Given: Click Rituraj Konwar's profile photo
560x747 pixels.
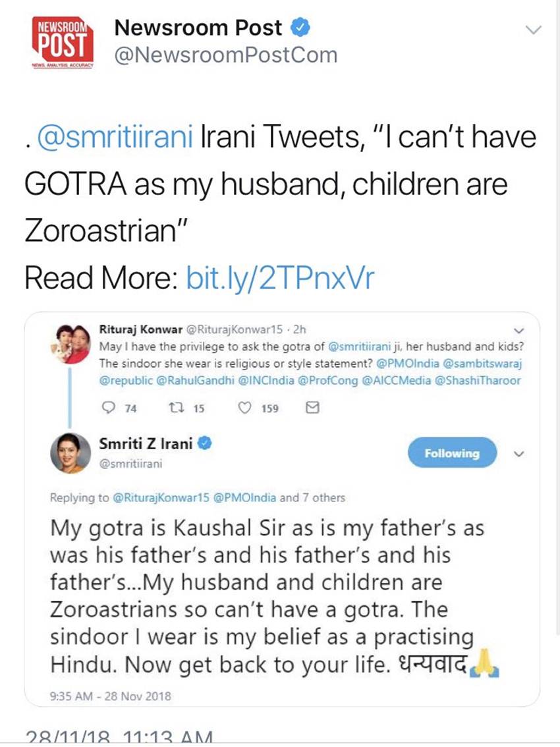Looking at the screenshot, I should point(70,343).
